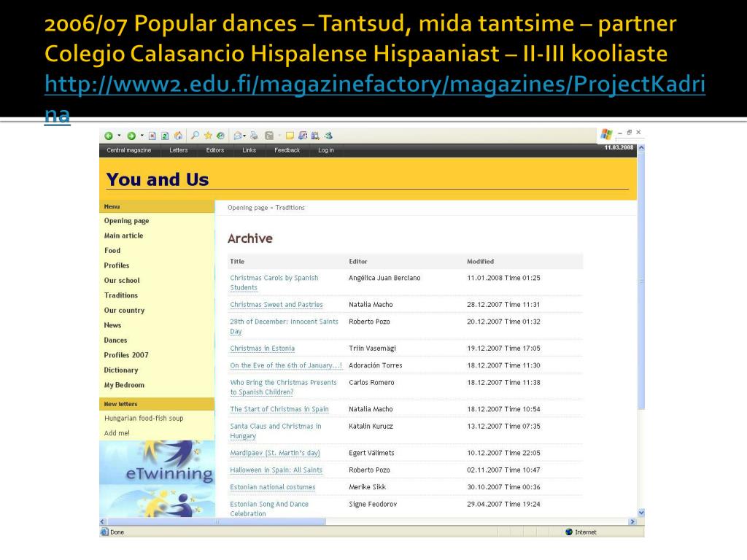Click the vertical scrollbar up arrow
747x560 pixels.
pyautogui.click(x=641, y=148)
